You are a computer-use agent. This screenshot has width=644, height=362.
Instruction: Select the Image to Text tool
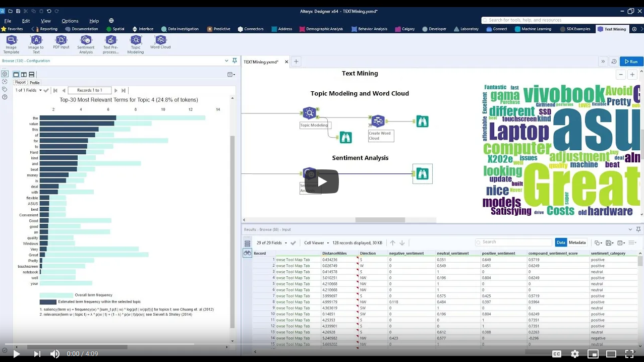click(x=36, y=44)
